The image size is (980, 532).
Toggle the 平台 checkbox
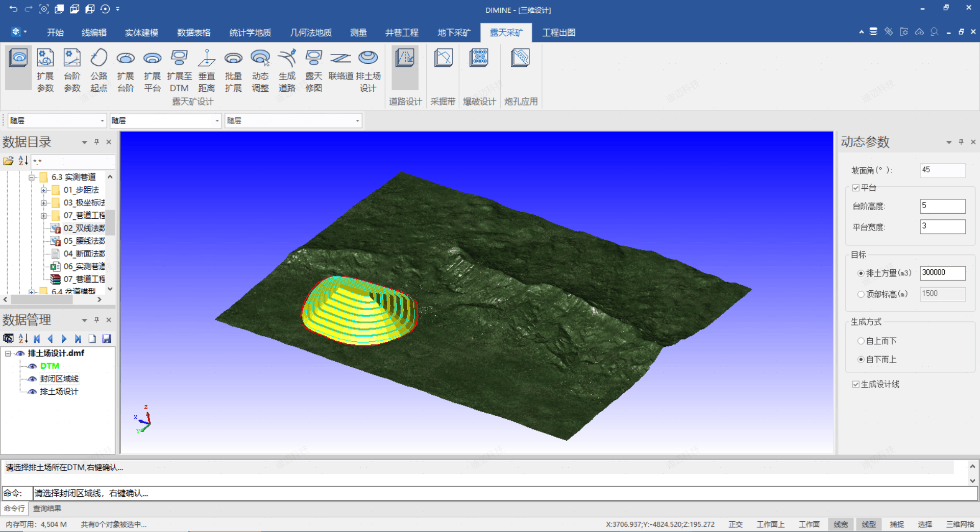856,188
